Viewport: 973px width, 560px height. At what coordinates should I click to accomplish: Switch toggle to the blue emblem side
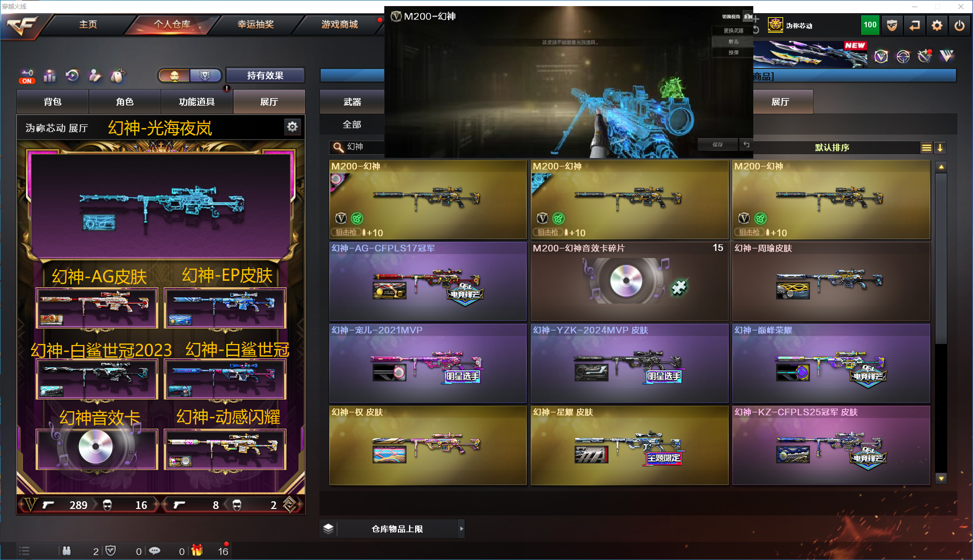tap(205, 76)
